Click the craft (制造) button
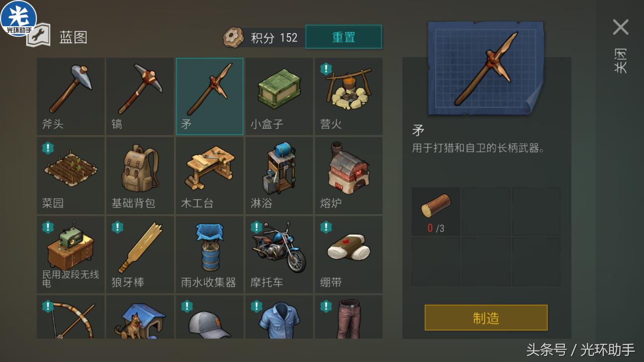This screenshot has height=362, width=644. [x=486, y=318]
